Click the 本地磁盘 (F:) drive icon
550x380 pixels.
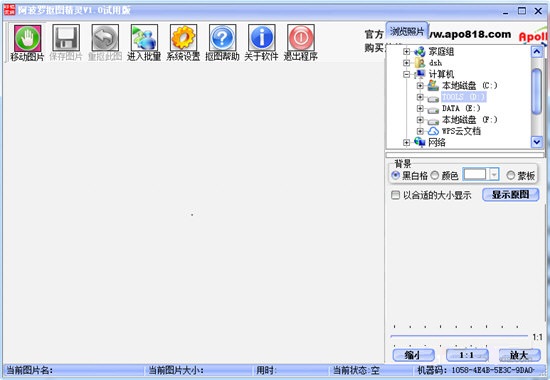[x=433, y=121]
